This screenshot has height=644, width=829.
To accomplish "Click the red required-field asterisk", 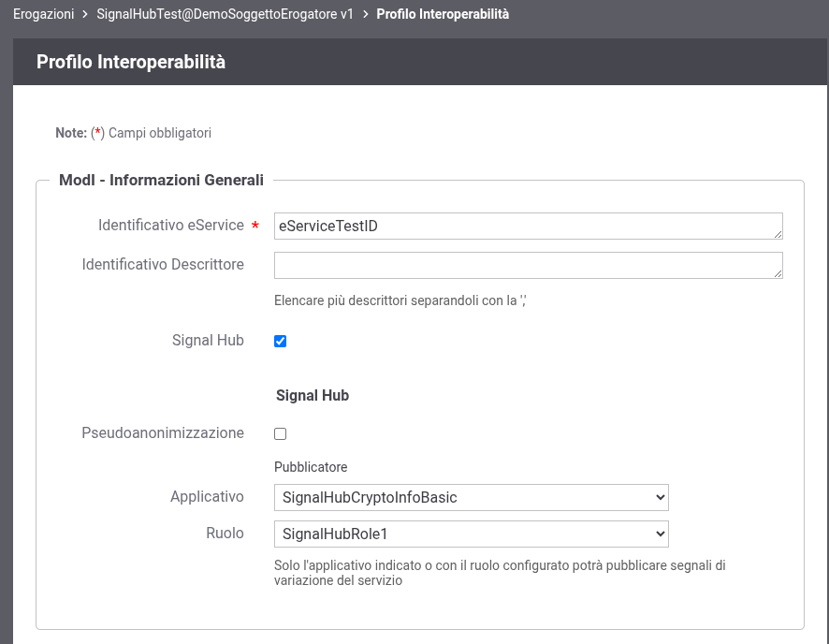I will [x=255, y=227].
